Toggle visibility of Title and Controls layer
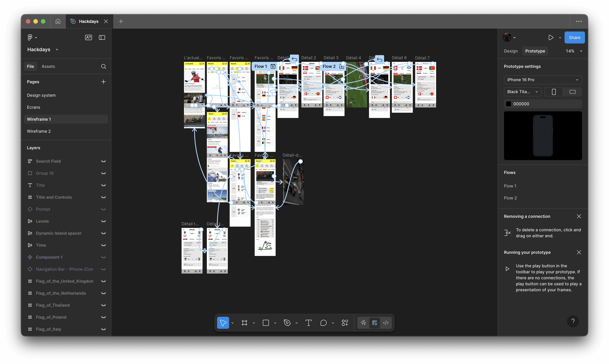Viewport: 609px width, 364px height. [x=103, y=197]
